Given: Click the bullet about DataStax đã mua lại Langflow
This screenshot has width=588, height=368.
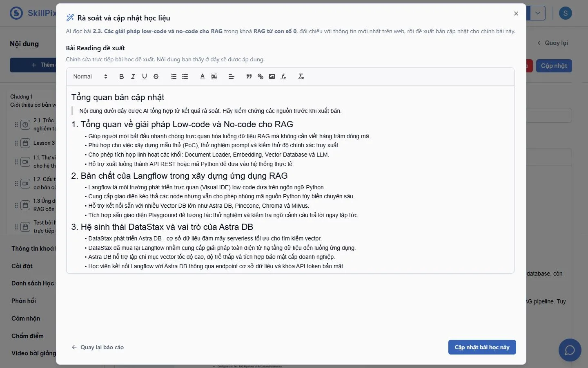Looking at the screenshot, I should (222, 248).
